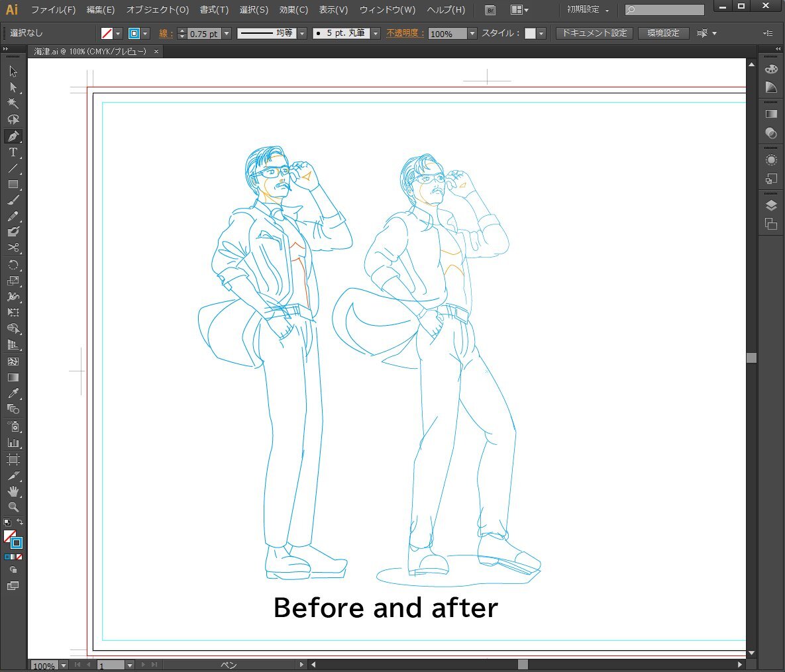
Task: Open the stroke color dropdown arrow
Action: (x=145, y=34)
